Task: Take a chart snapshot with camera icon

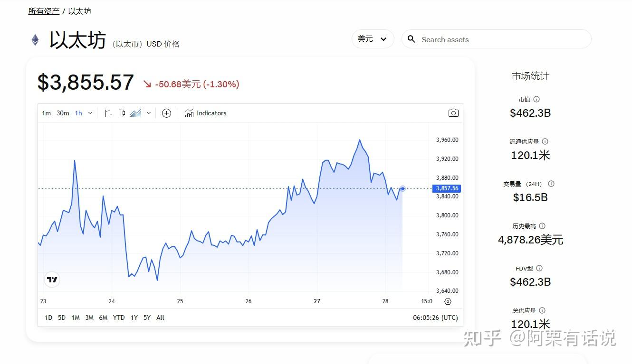Action: coord(453,113)
